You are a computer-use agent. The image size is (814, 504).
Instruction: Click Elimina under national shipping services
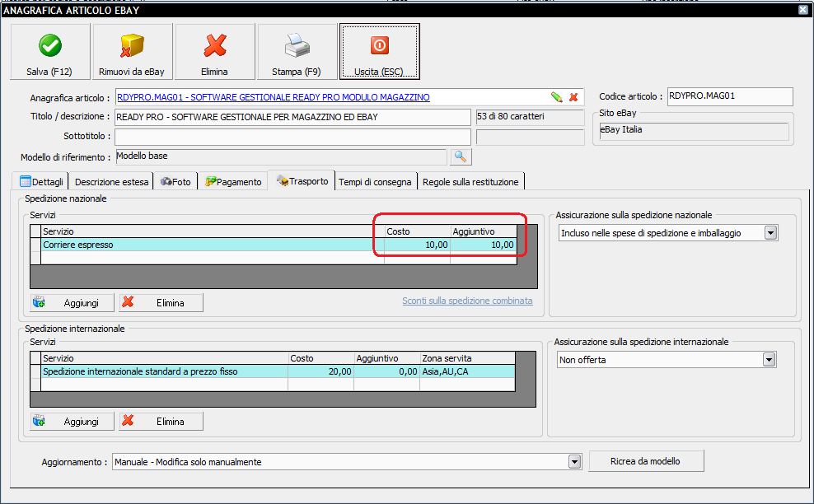[161, 302]
